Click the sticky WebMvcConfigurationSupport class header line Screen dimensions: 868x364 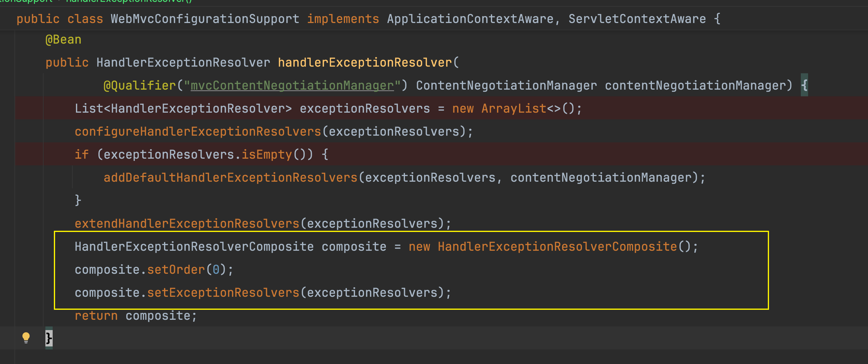click(205, 19)
